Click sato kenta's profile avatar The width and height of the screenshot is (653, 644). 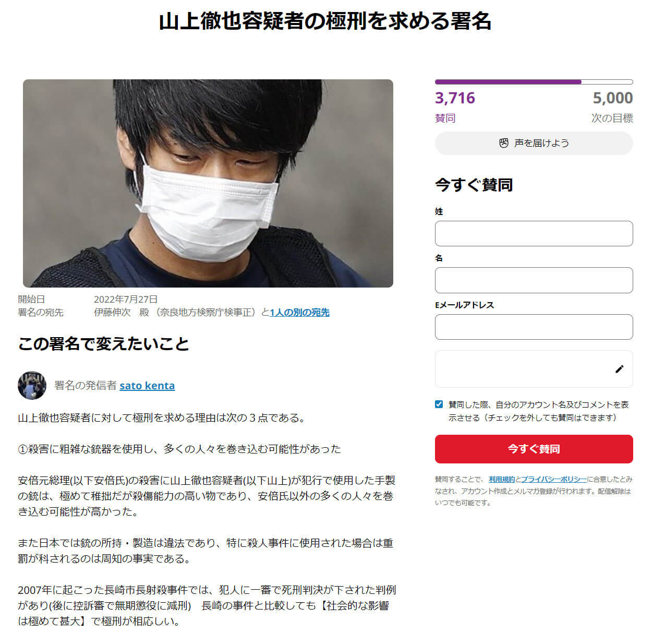(x=32, y=386)
